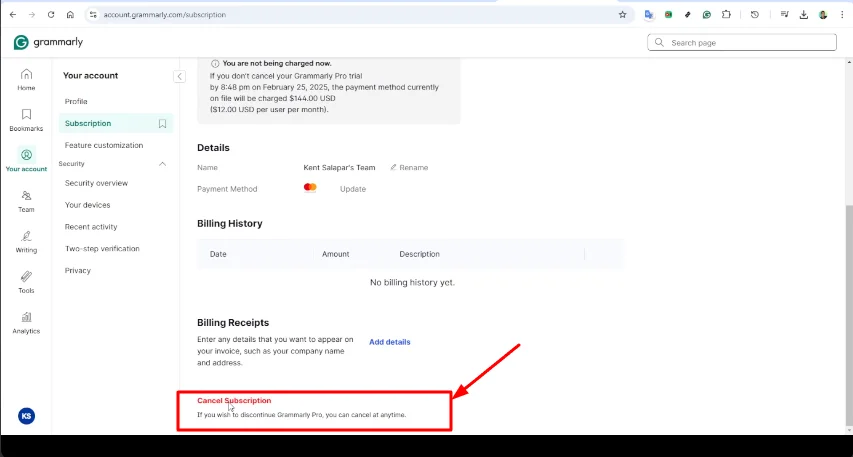Click the Mastercard payment logo

[x=310, y=188]
